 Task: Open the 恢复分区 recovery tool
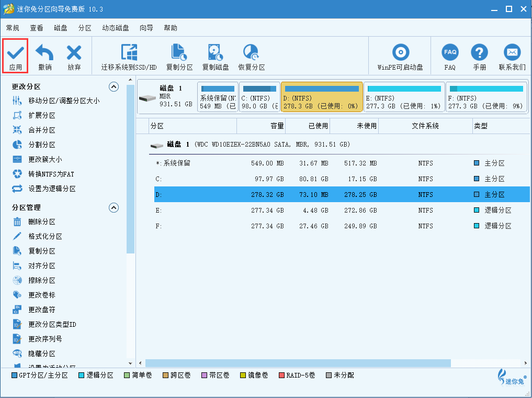click(x=252, y=57)
